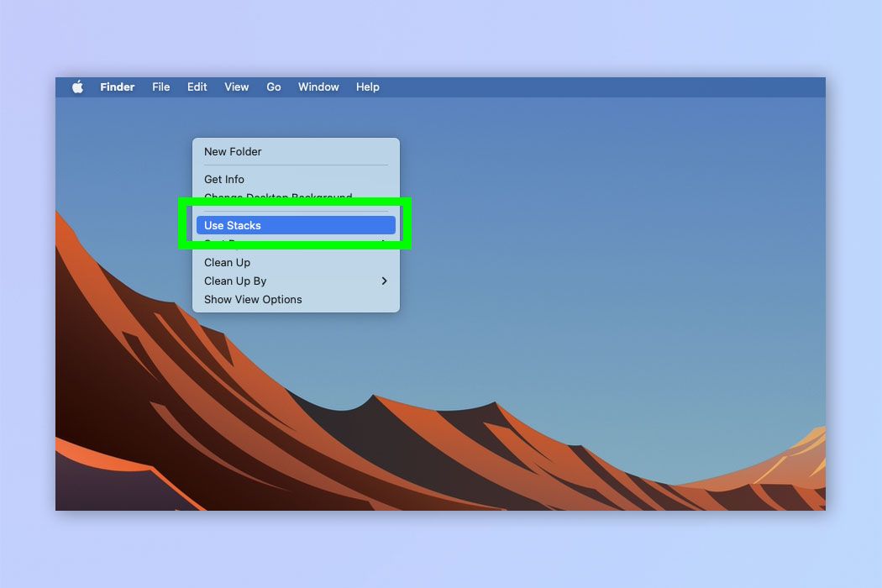The image size is (882, 588).
Task: Open the Finder menu
Action: pyautogui.click(x=117, y=87)
